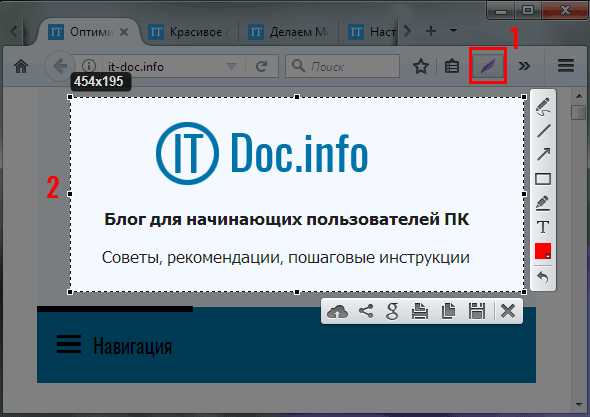This screenshot has width=590, height=417.
Task: Switch to the Делаем М tab
Action: 288,32
